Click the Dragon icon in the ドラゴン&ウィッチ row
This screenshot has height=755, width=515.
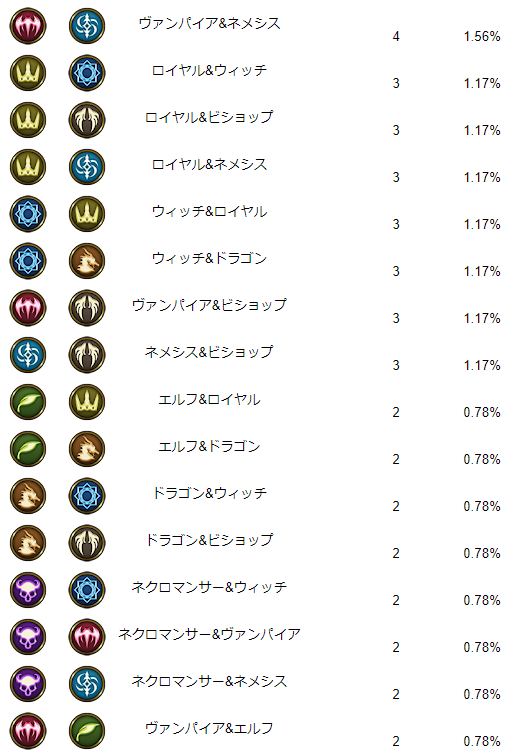(28, 496)
